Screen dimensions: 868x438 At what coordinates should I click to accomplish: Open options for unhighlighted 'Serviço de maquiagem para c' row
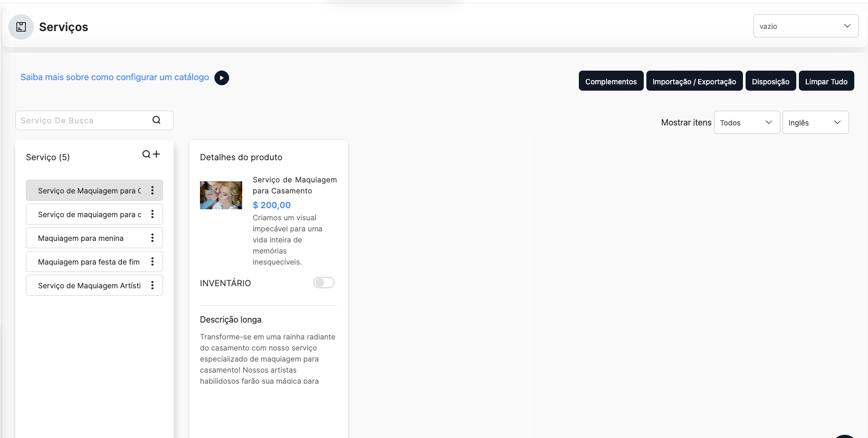[152, 214]
